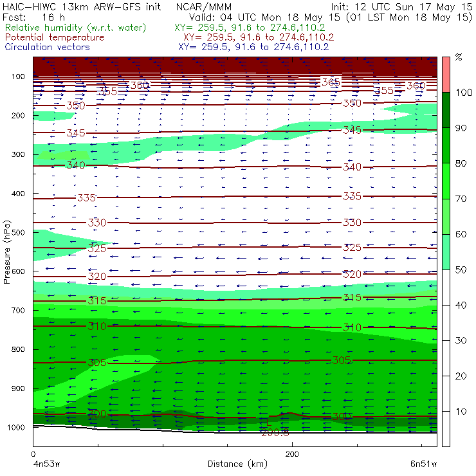Click the green 'Relative humidity (w.r.t. water)' legend

click(x=76, y=28)
